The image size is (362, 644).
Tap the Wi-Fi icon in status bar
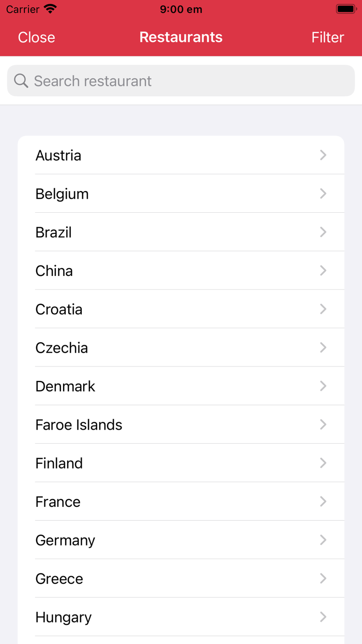(x=50, y=9)
